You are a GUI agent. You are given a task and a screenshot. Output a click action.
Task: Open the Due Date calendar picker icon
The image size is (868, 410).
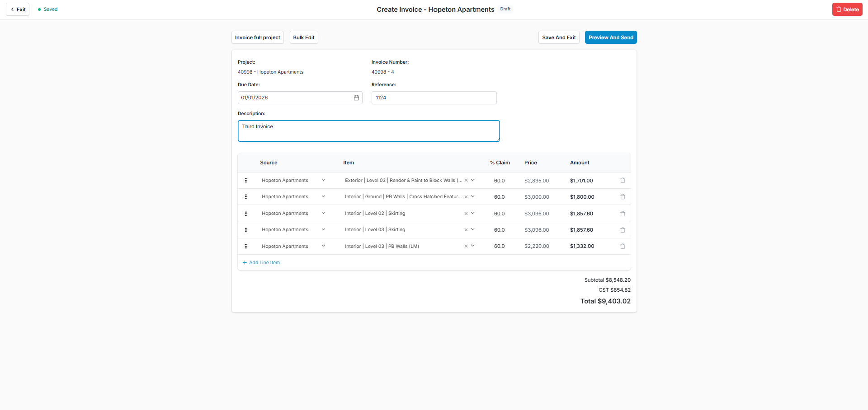tap(356, 98)
